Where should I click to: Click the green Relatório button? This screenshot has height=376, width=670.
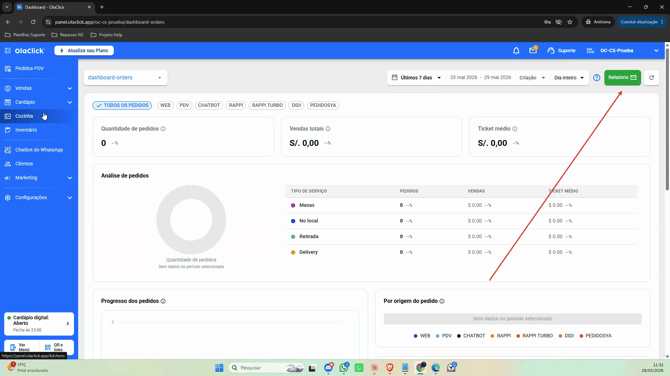tap(622, 78)
